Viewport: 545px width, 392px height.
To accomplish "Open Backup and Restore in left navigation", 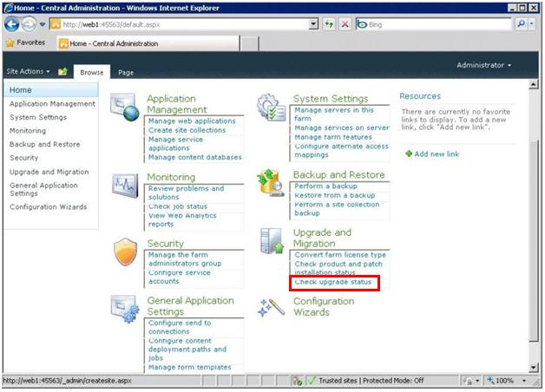I will click(45, 145).
